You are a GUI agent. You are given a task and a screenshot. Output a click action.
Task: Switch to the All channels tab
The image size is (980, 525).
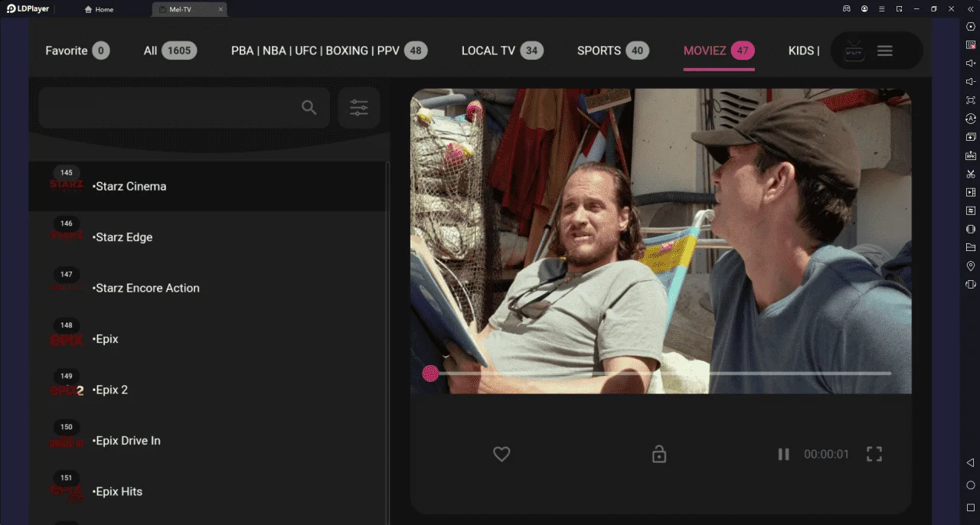click(170, 51)
